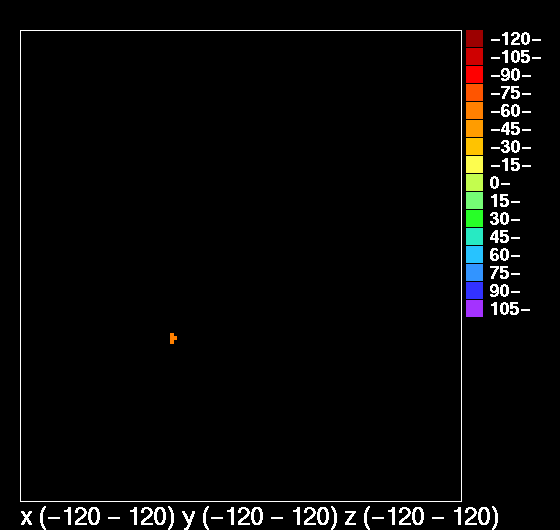Image resolution: width=560 pixels, height=530 pixels.
Task: Pick the bright green 30 swatch
Action: click(474, 219)
